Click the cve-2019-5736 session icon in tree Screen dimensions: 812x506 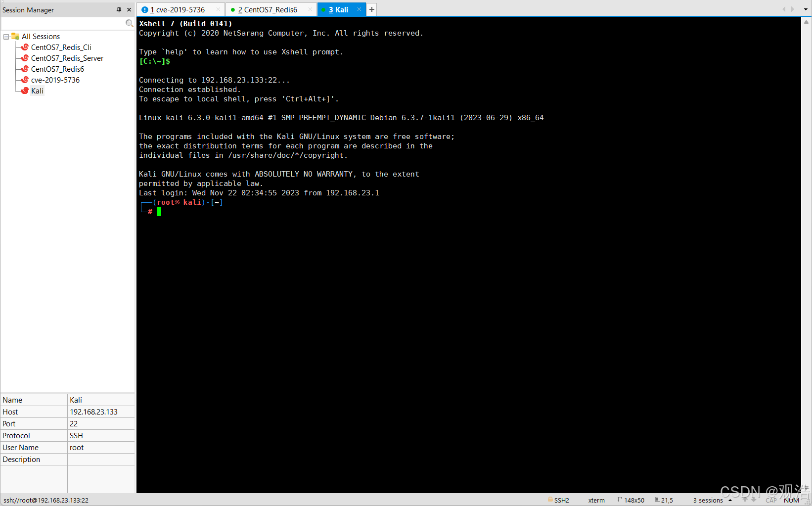pyautogui.click(x=25, y=80)
